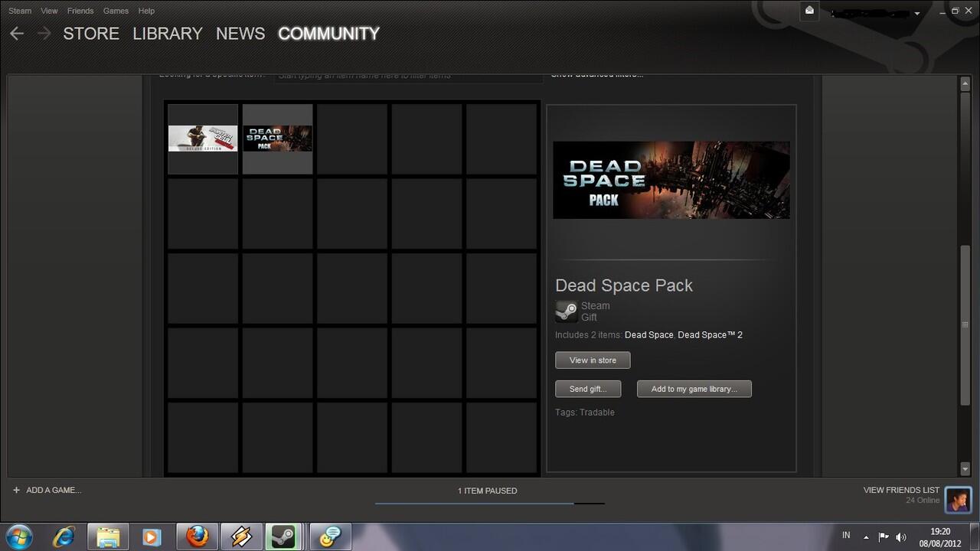This screenshot has height=551, width=980.
Task: Launch Internet Explorer from taskbar
Action: pos(64,536)
